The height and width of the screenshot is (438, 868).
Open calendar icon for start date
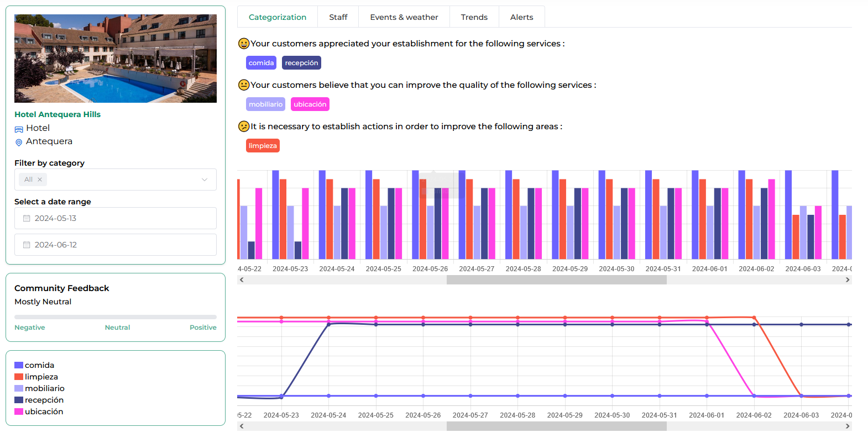click(x=27, y=218)
